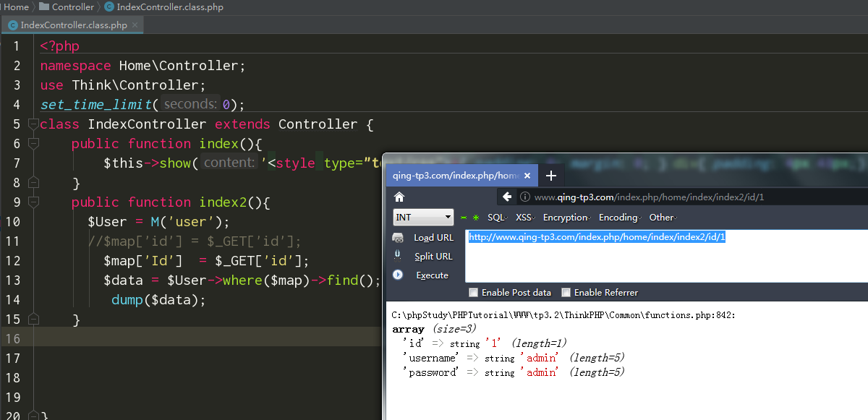Click inside the HackBar URL text area
Viewport: 868px width, 420px height.
[666, 255]
